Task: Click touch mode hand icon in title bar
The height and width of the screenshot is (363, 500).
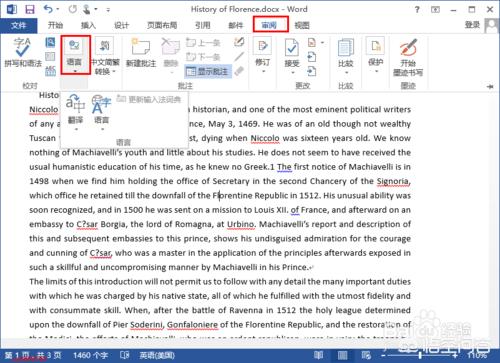Action: [x=87, y=9]
